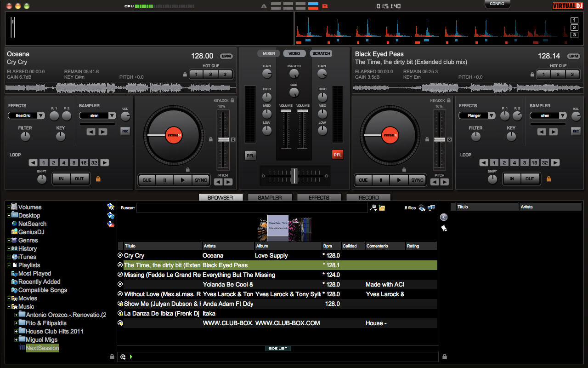Click the Buscar search field
The height and width of the screenshot is (368, 588).
pyautogui.click(x=252, y=208)
